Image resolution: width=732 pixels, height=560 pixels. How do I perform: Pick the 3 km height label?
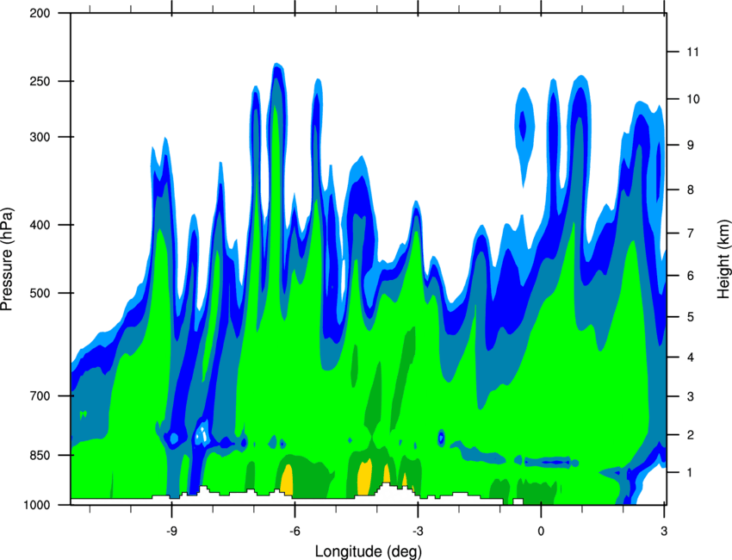coord(690,396)
